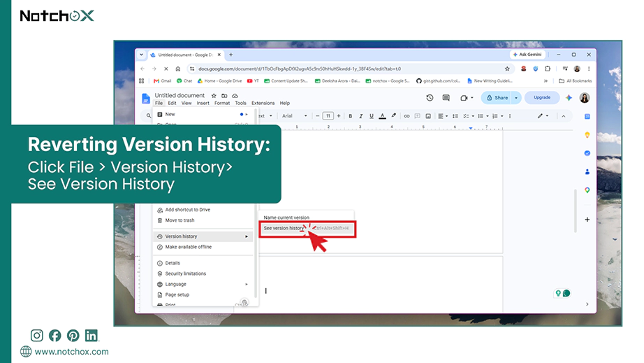Screen dimensions: 644x363
Task: Open Google Tasks side panel icon
Action: 587,153
